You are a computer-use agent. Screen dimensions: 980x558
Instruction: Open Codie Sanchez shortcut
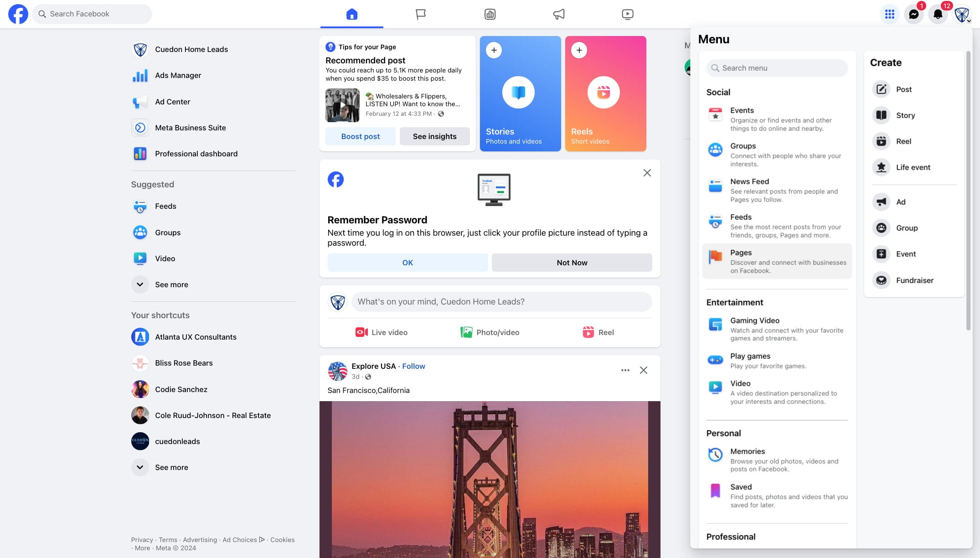tap(213, 389)
